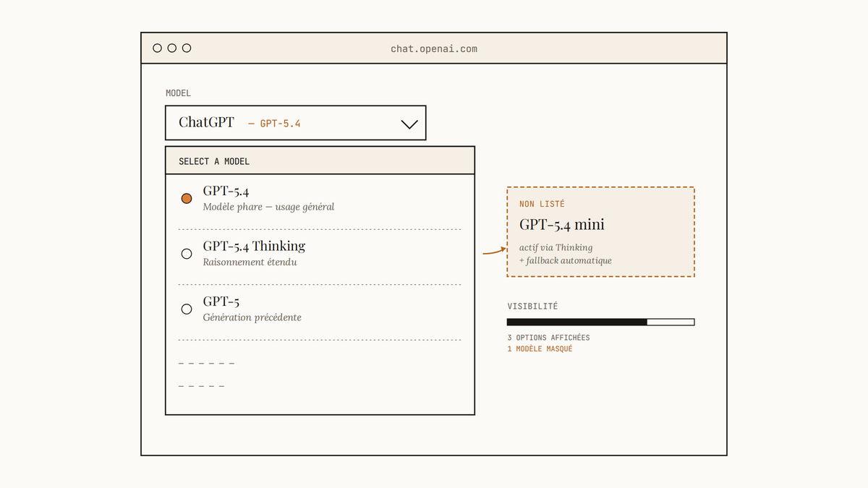Click the 'Modèle phare — usage général' description

(x=268, y=207)
